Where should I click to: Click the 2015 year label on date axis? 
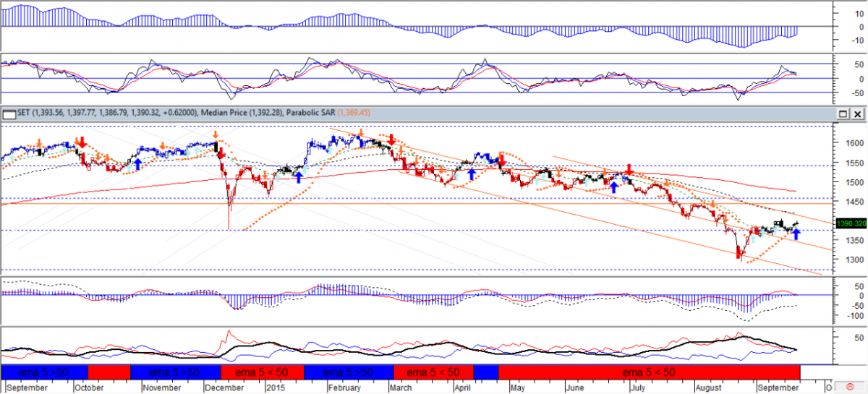pyautogui.click(x=276, y=387)
